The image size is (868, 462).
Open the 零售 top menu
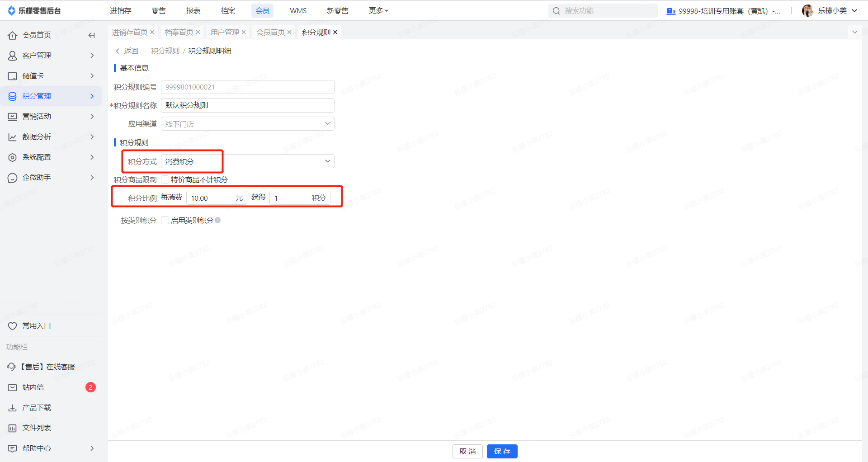tap(159, 10)
